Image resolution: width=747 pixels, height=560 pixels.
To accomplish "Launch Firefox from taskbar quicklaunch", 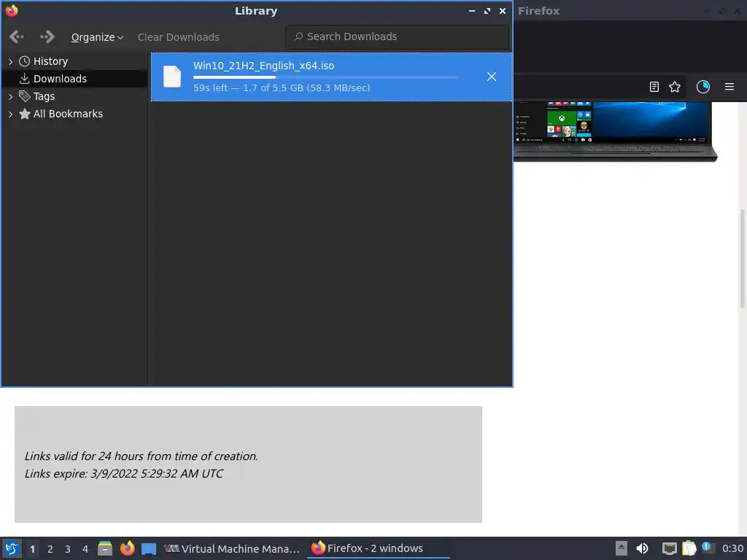I will (x=127, y=548).
